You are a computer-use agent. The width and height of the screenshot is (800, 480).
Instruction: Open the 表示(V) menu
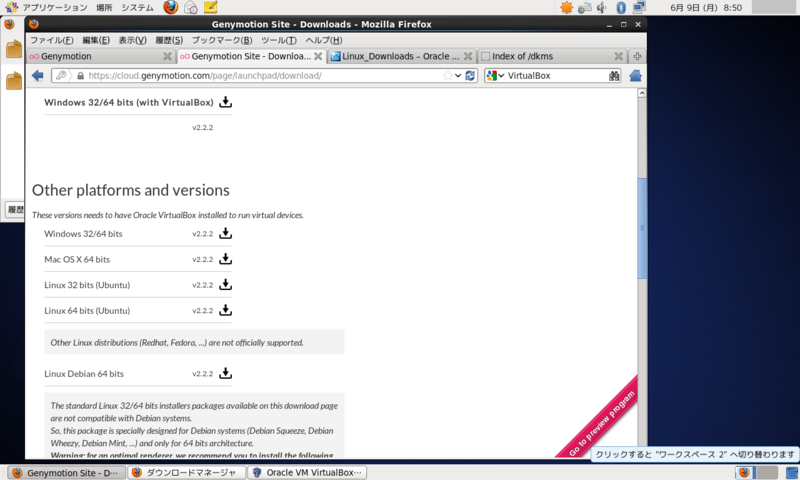[x=133, y=40]
